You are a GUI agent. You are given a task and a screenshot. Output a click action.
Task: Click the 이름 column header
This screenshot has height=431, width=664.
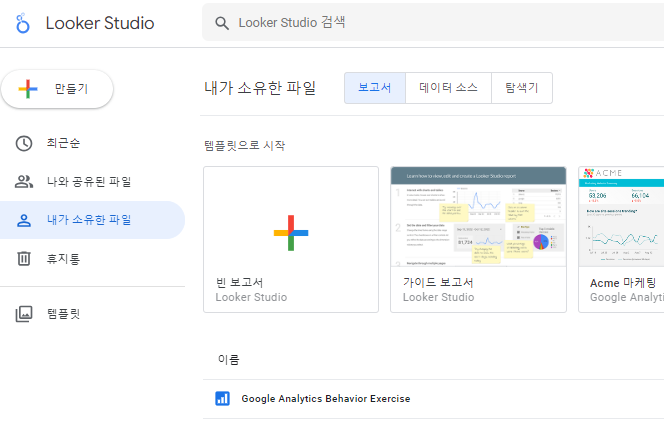[x=229, y=359]
